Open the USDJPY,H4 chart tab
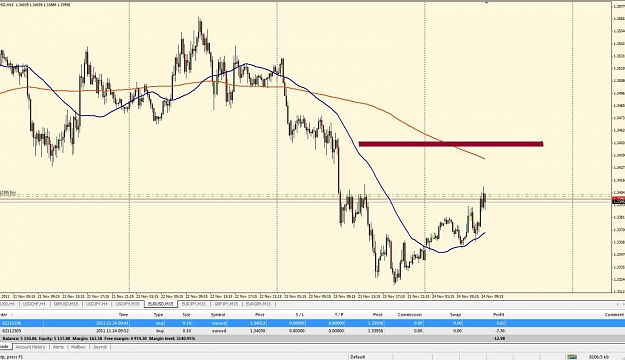Viewport: 625px width, 360px height. click(x=97, y=304)
